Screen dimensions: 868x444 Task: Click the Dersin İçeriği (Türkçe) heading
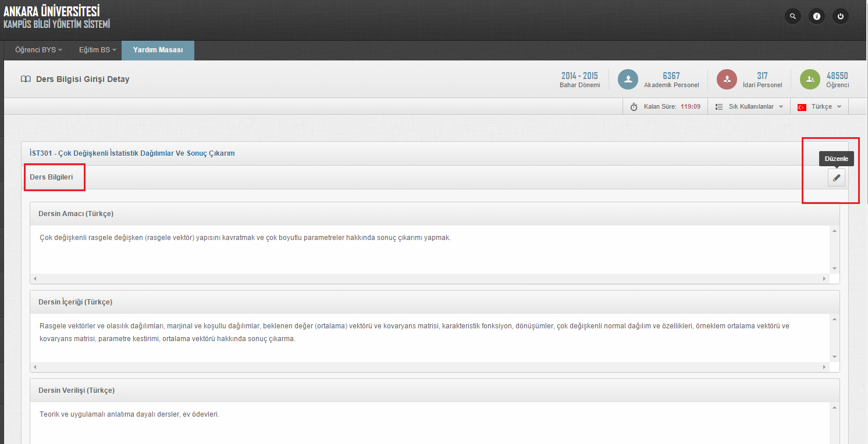pyautogui.click(x=75, y=302)
